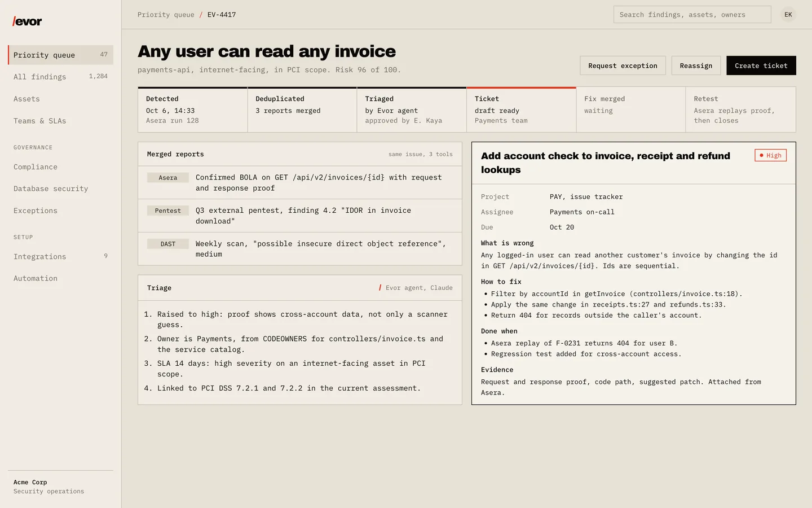Click the 'Owner is Payments' triage step
This screenshot has width=812, height=508.
299,344
